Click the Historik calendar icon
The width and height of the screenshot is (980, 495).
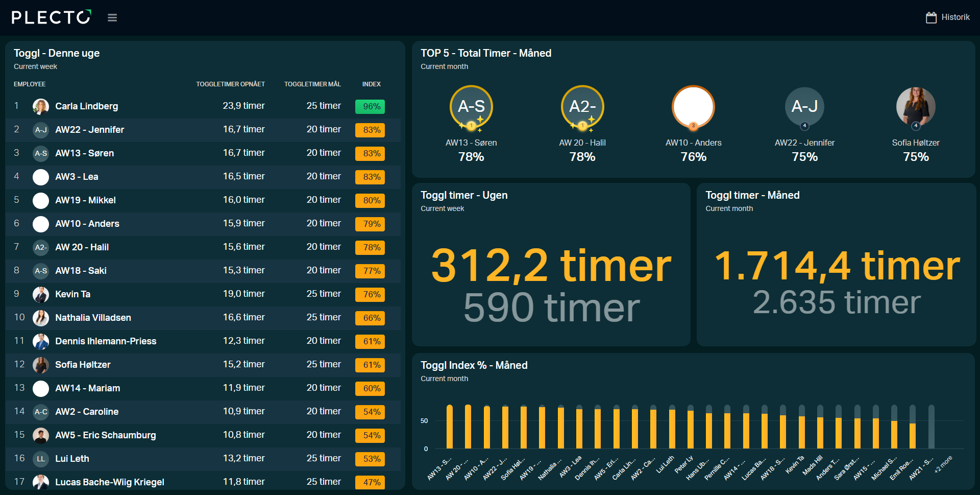coord(931,17)
